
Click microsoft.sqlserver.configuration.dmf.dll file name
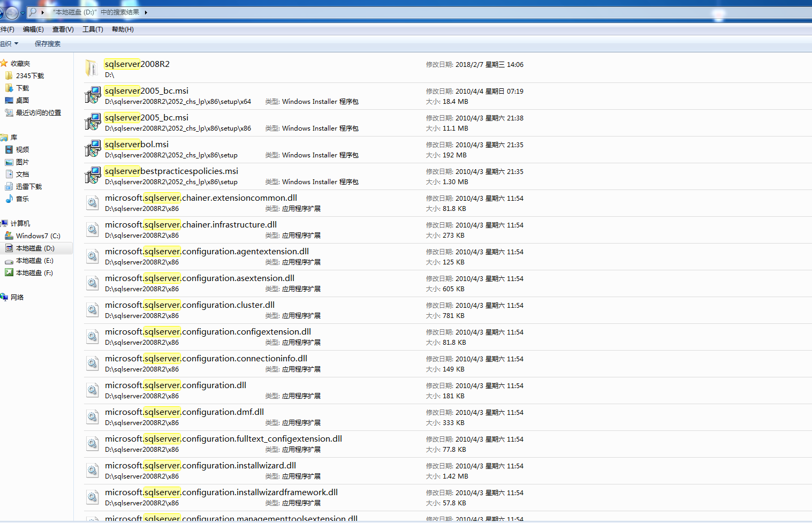click(x=184, y=412)
